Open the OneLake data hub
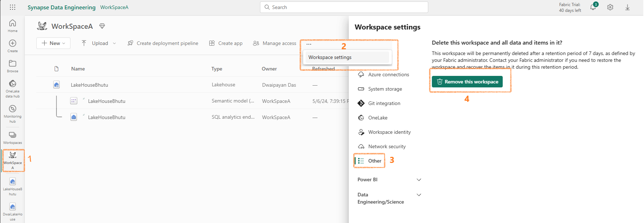Image resolution: width=644 pixels, height=223 pixels. pyautogui.click(x=13, y=88)
